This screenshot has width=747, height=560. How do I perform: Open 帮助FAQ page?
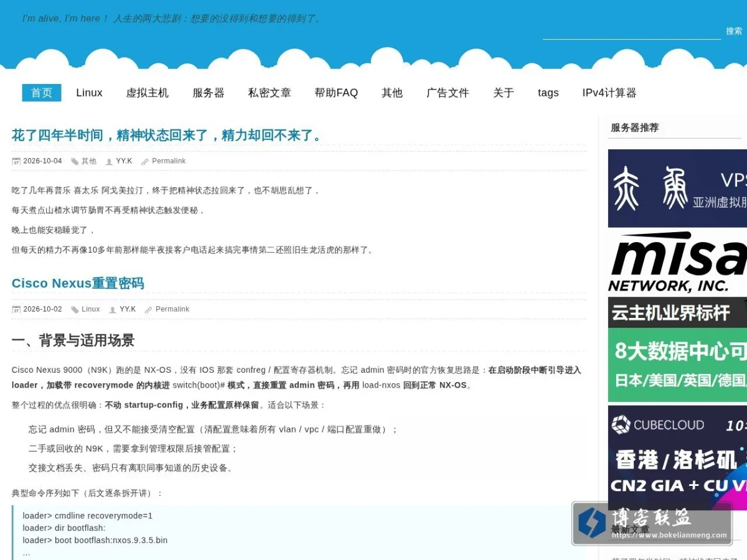pyautogui.click(x=336, y=93)
